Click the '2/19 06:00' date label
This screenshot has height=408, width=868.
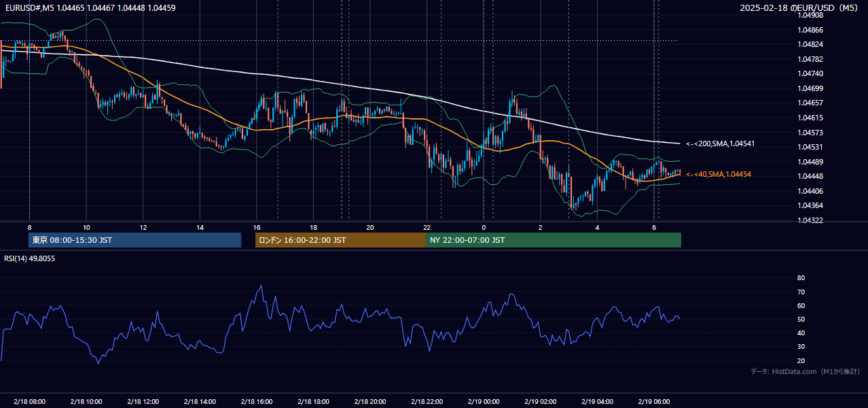click(x=654, y=402)
